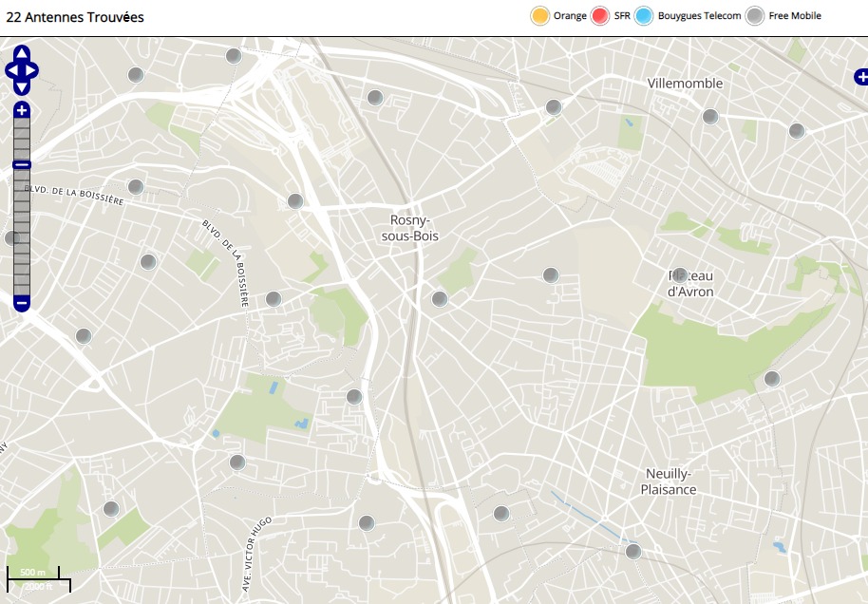Click the Free Mobile legend label
The height and width of the screenshot is (604, 868).
pyautogui.click(x=795, y=16)
